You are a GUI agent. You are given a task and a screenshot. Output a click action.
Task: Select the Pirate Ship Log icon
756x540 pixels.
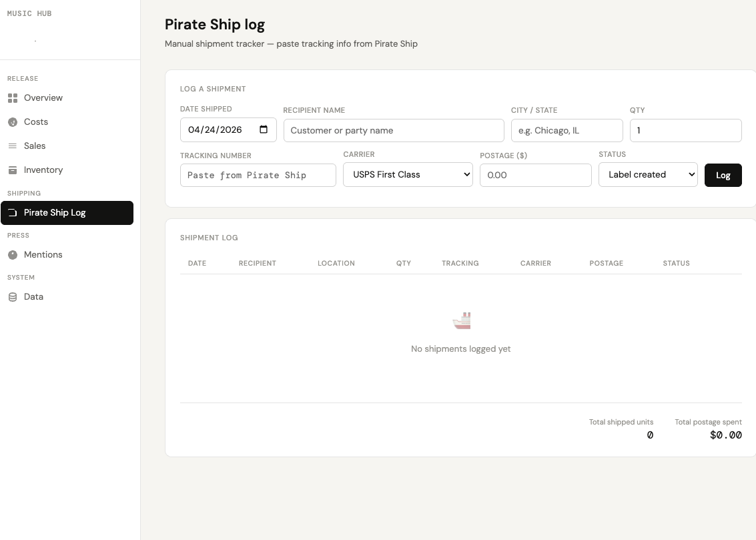tap(12, 212)
